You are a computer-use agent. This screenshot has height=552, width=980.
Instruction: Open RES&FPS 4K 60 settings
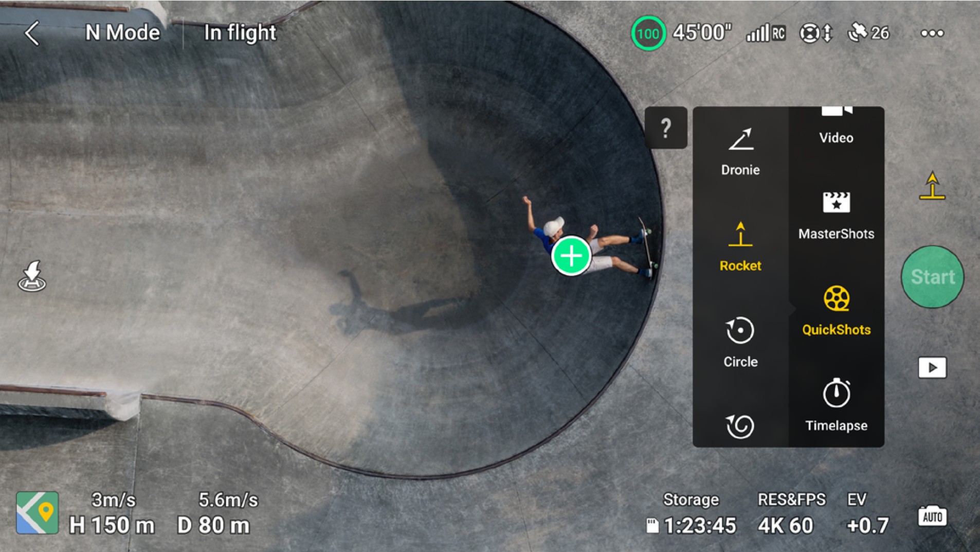tap(791, 513)
